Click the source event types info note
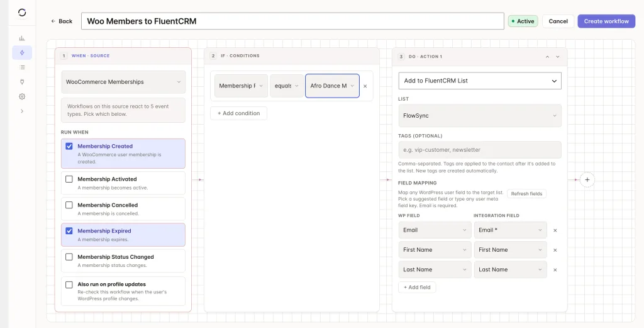 click(x=123, y=110)
